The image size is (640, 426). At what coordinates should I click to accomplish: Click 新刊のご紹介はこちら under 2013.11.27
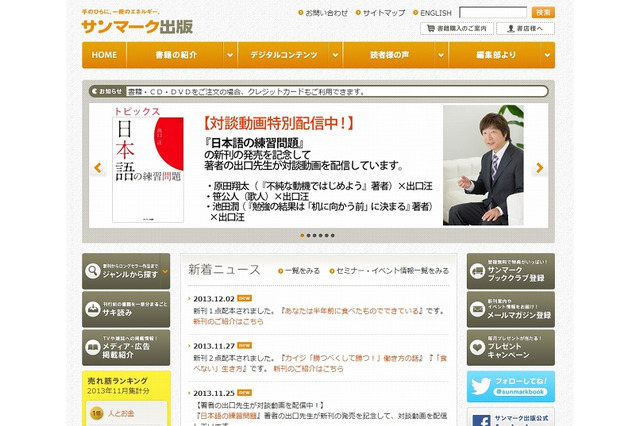[308, 368]
